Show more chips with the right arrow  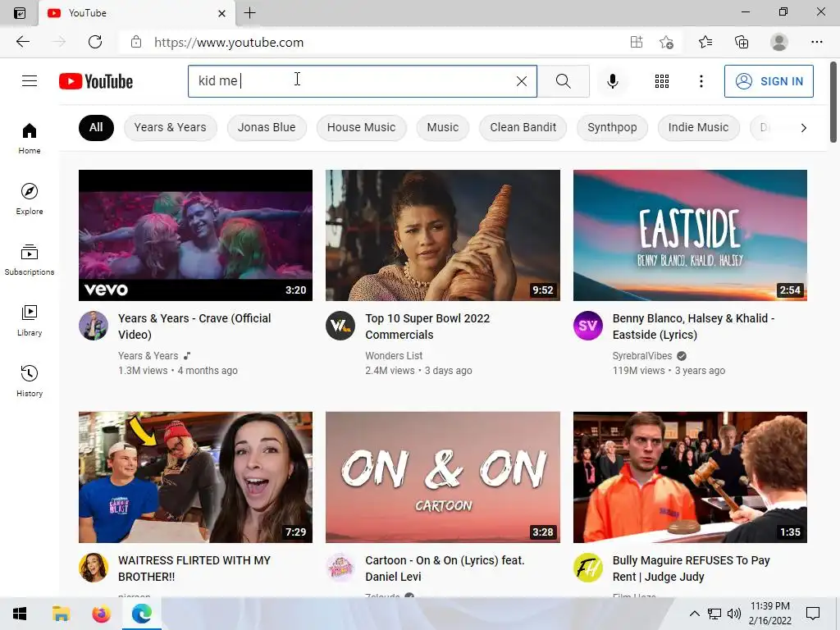(803, 127)
